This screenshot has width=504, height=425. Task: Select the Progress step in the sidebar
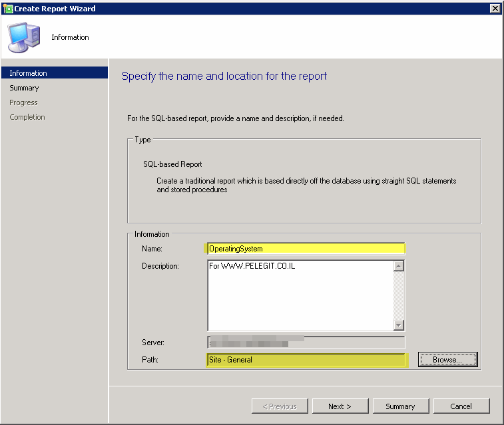pyautogui.click(x=23, y=102)
